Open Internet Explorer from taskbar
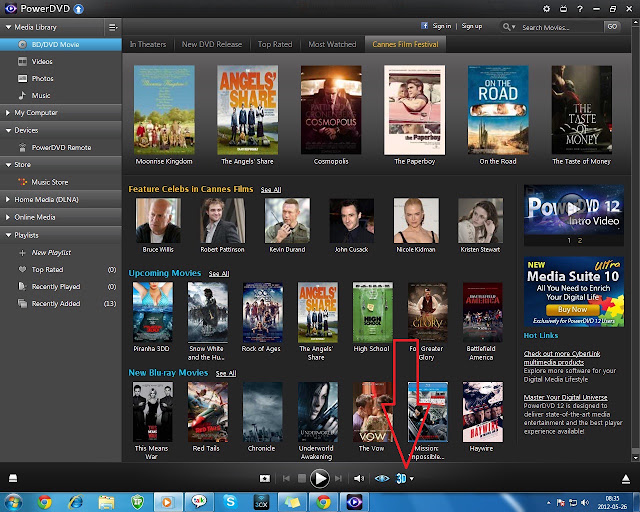 click(76, 502)
